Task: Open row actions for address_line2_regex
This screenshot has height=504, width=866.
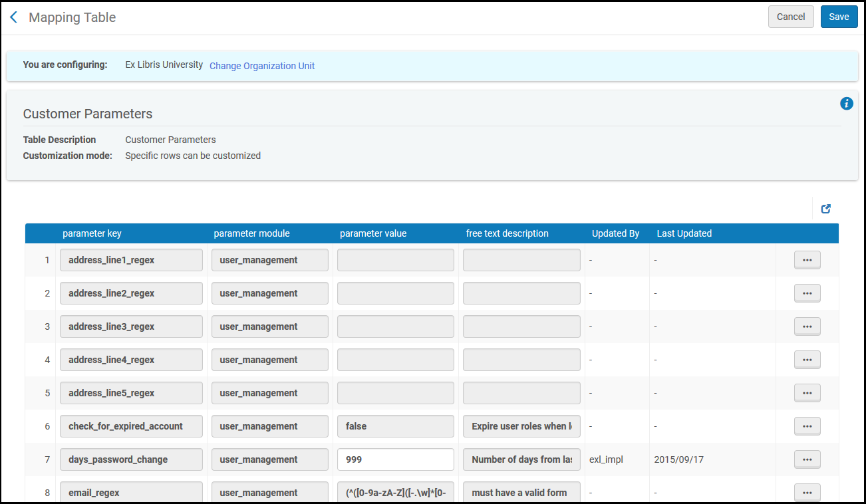Action: (807, 293)
